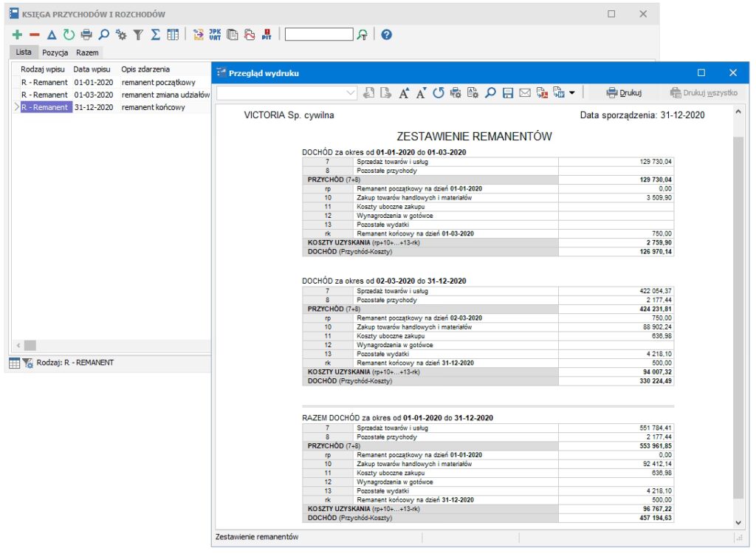
Task: Click the Drukuj print button
Action: 624,93
